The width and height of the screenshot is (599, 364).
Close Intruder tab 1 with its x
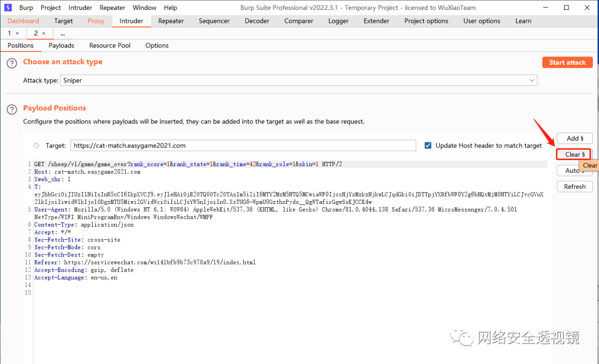pyautogui.click(x=17, y=34)
